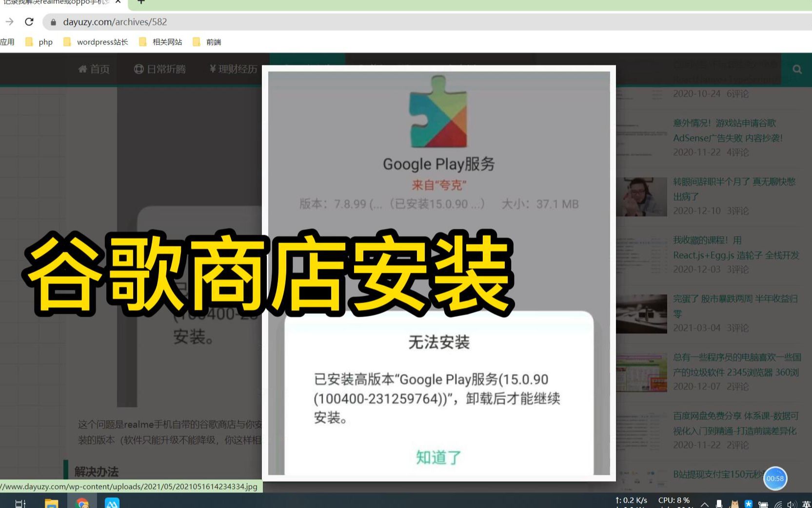The height and width of the screenshot is (508, 812).
Task: Open a new tab with the plus button
Action: (141, 2)
